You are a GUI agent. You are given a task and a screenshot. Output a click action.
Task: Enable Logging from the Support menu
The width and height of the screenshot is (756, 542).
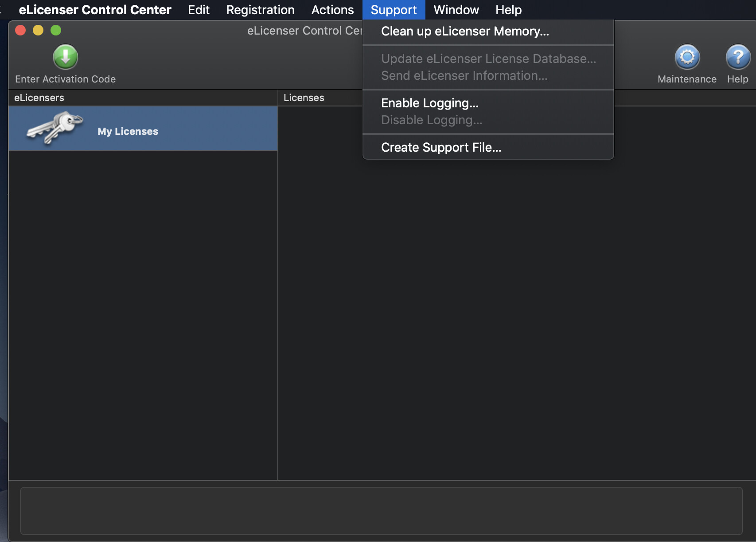pos(429,103)
